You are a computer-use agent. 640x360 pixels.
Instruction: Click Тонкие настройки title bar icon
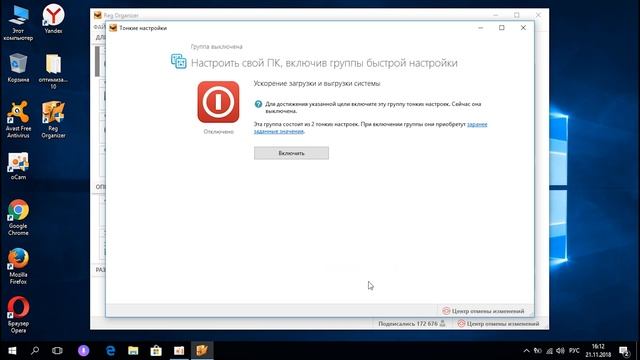113,28
